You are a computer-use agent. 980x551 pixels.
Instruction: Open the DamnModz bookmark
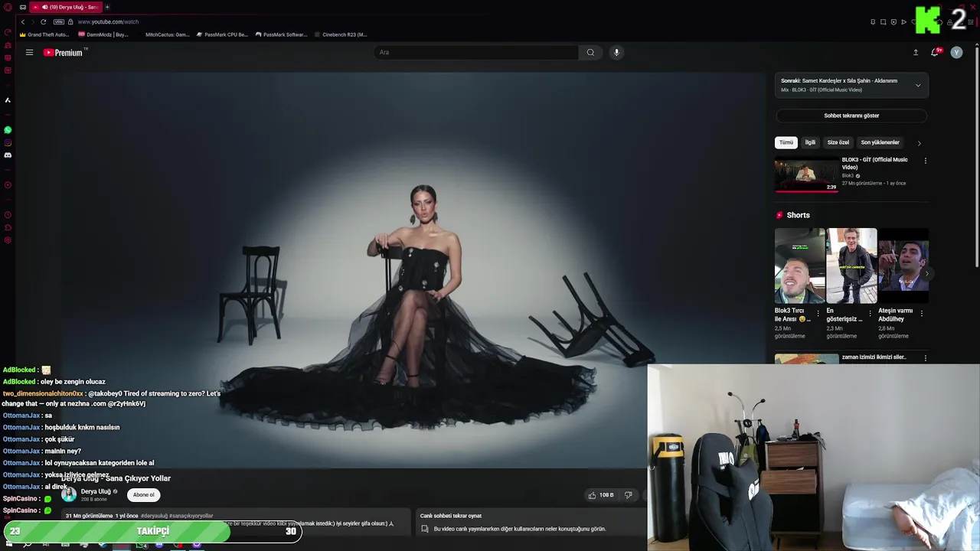(103, 34)
